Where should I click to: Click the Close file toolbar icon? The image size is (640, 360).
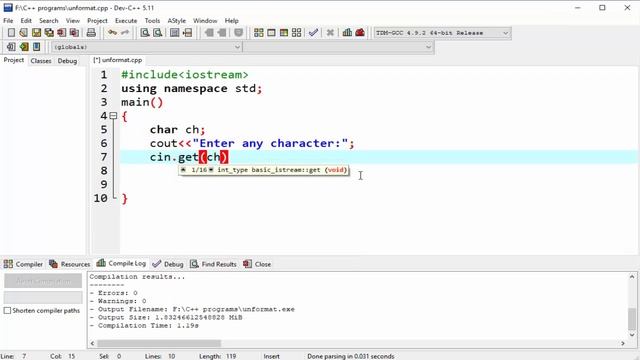[x=62, y=33]
